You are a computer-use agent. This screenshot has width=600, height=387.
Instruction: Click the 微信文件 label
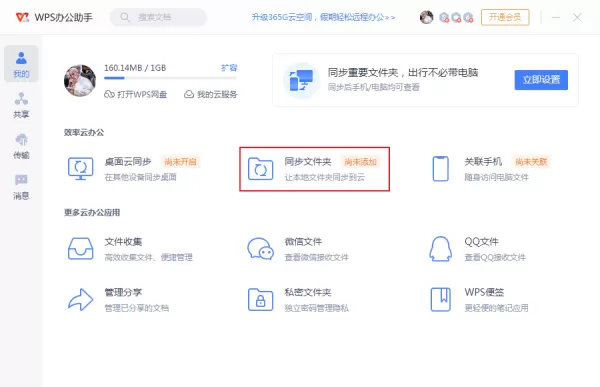(x=303, y=242)
